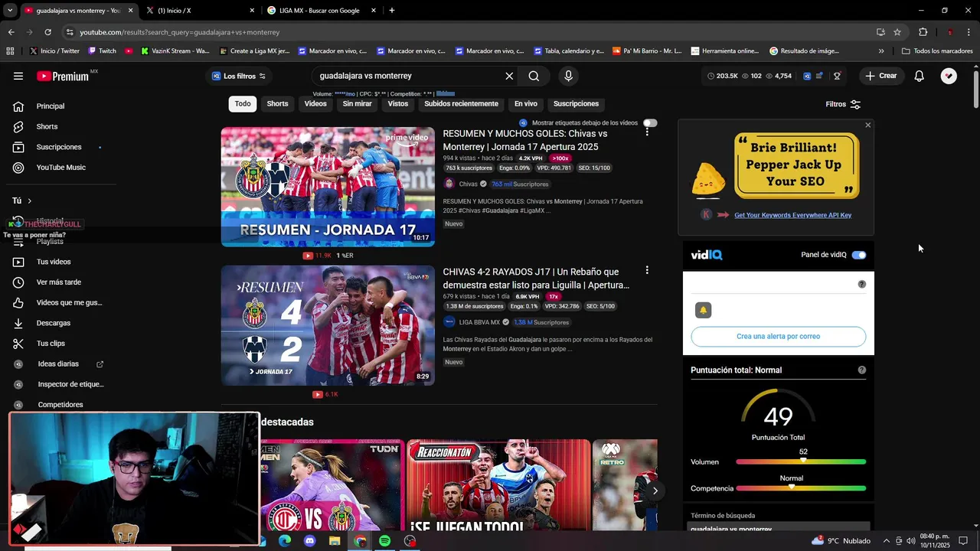
Task: Open YouTube notifications bell
Action: tap(920, 76)
